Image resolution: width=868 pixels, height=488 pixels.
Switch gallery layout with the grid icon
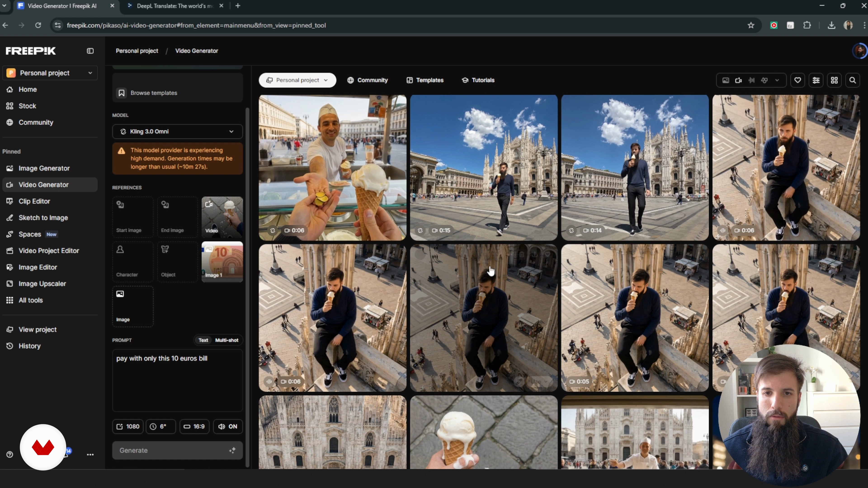click(834, 80)
